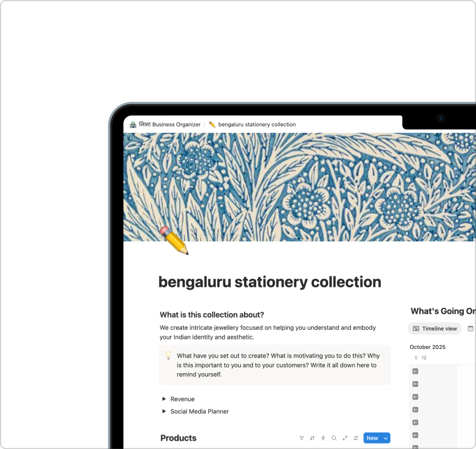Click the Business Organizer breadcrumb icon
Image resolution: width=476 pixels, height=449 pixels.
pyautogui.click(x=133, y=124)
